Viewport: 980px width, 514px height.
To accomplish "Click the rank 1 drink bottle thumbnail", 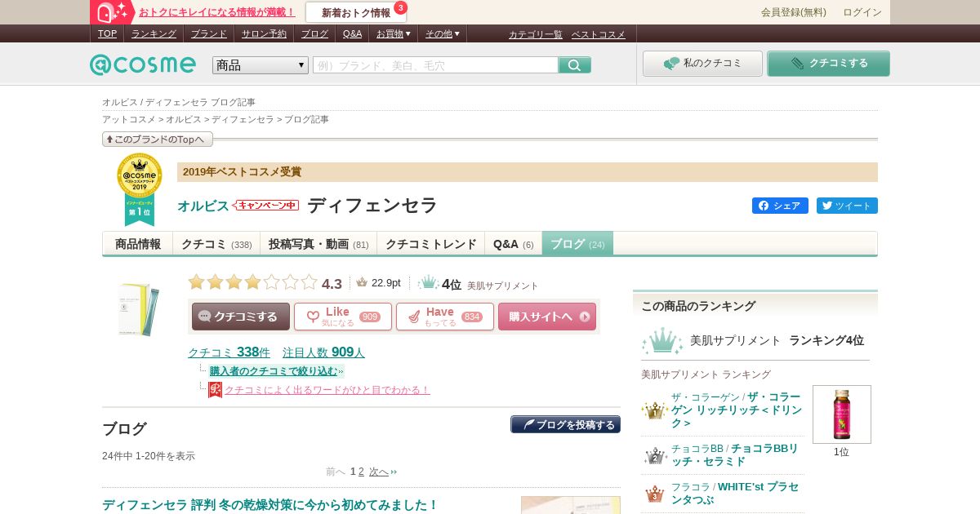I will tap(842, 414).
